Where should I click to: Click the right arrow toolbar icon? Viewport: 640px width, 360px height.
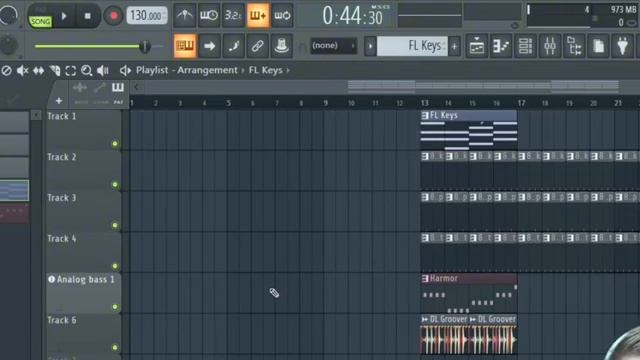[209, 46]
